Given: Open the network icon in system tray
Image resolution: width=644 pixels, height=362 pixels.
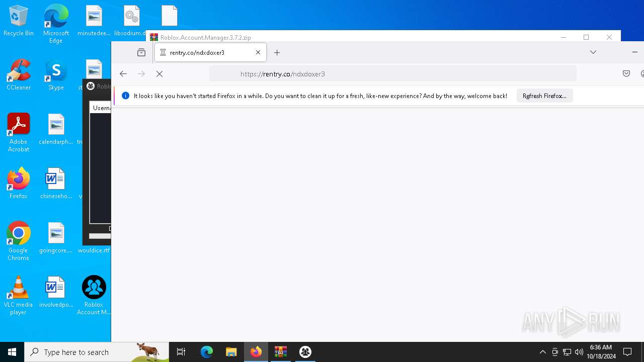Looking at the screenshot, I should coord(567,352).
